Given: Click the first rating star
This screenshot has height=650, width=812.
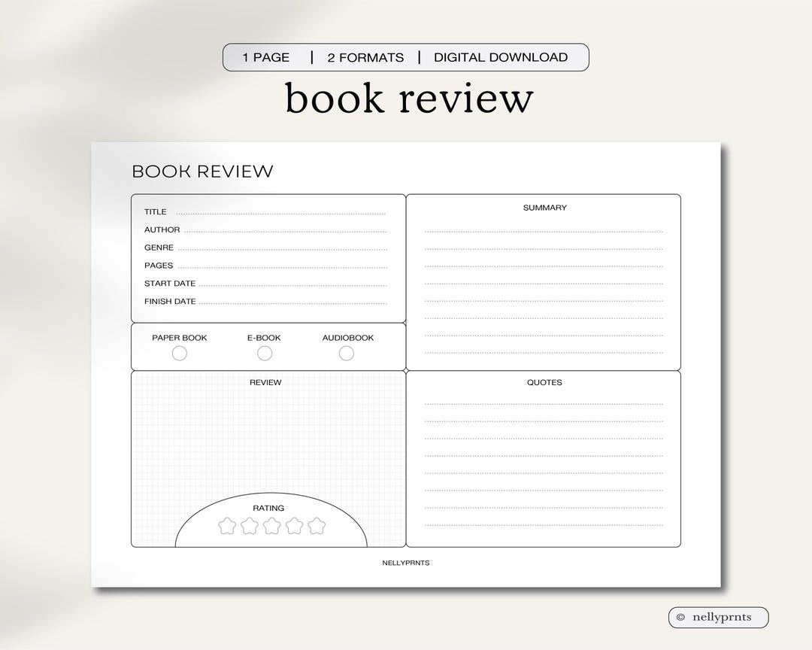Looking at the screenshot, I should coord(228,527).
